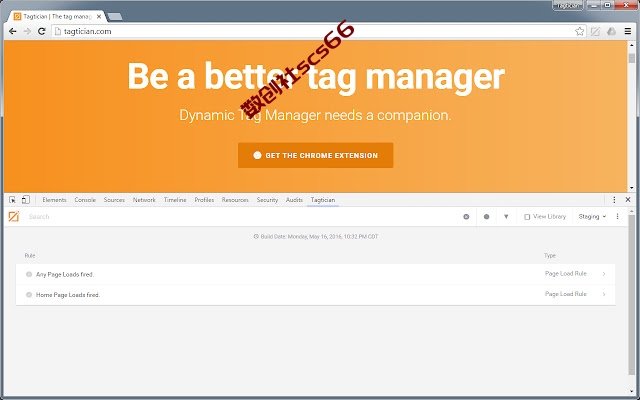Go back with the browser back arrow
The image size is (640, 400).
tap(13, 31)
